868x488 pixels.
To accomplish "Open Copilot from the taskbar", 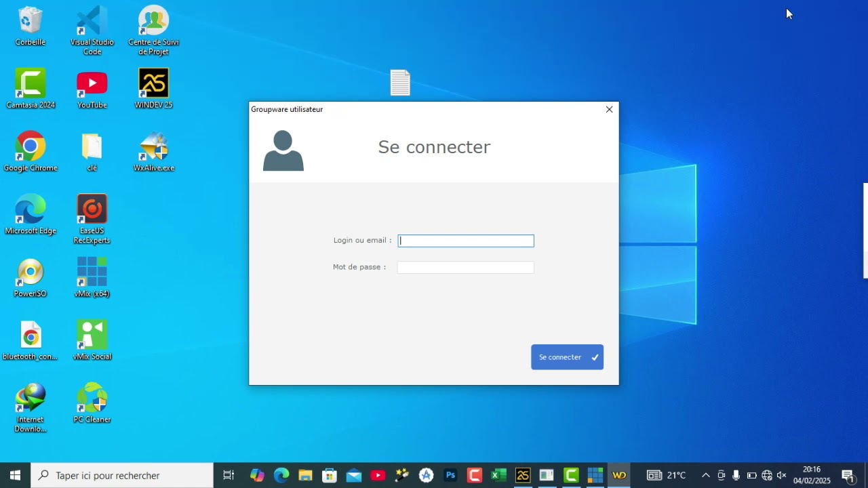I will click(x=257, y=475).
